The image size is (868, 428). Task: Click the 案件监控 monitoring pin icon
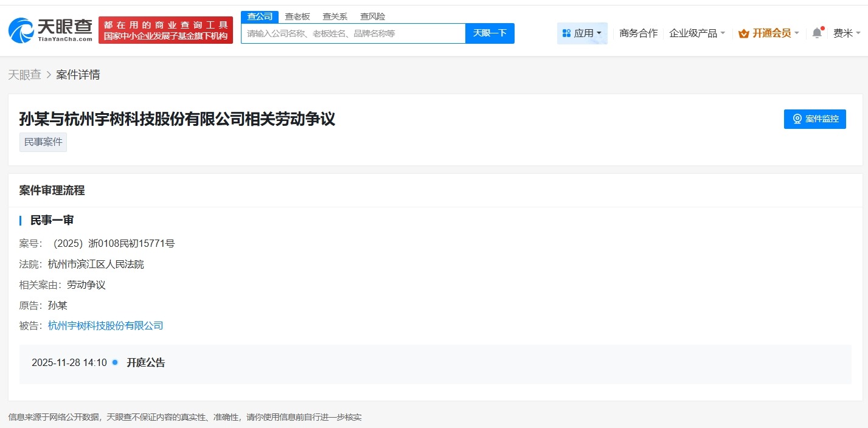[x=797, y=119]
